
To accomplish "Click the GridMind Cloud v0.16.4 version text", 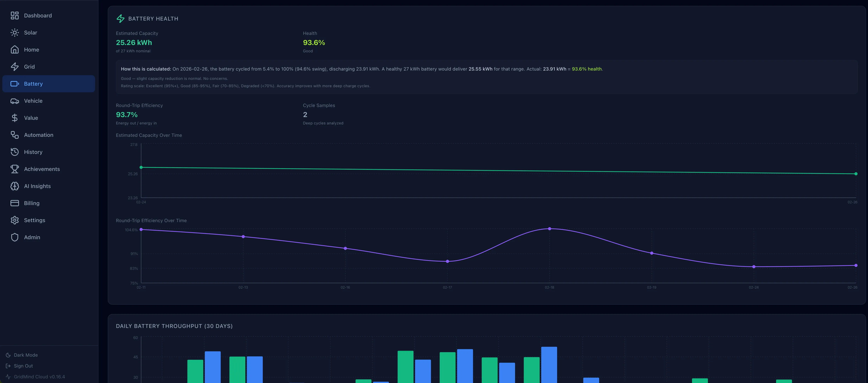I will [x=39, y=377].
